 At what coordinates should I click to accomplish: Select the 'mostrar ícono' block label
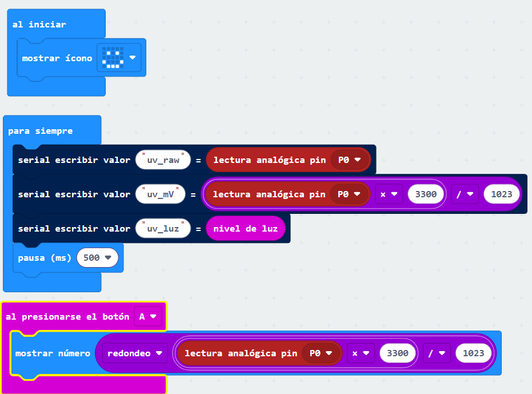pos(57,58)
